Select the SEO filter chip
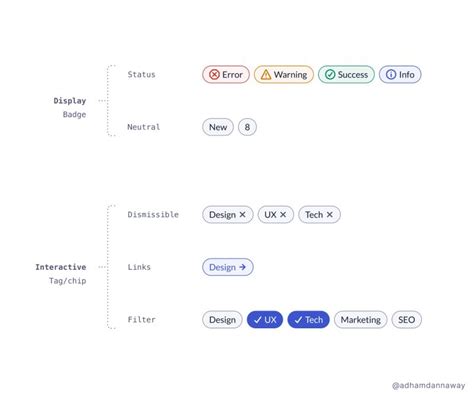 (x=407, y=320)
